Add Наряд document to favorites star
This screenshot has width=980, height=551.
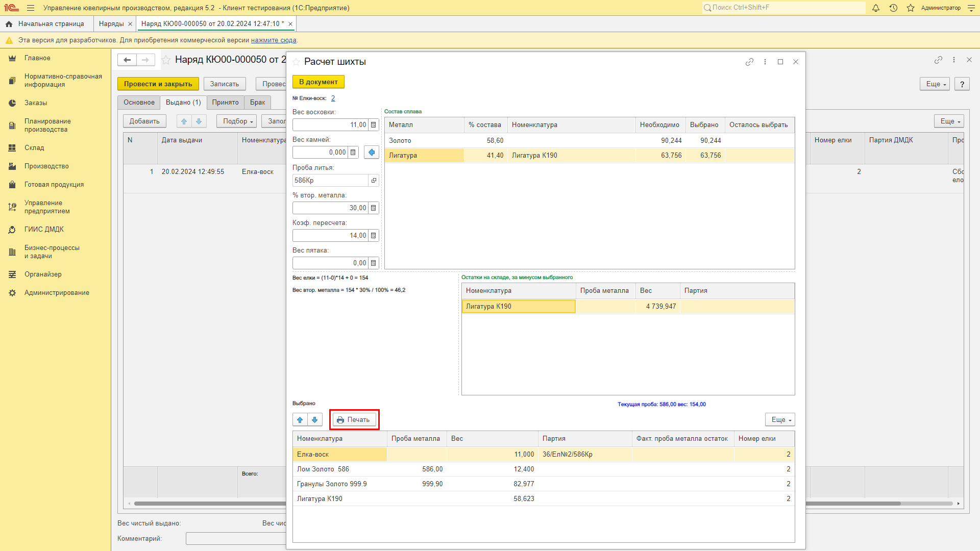click(166, 60)
